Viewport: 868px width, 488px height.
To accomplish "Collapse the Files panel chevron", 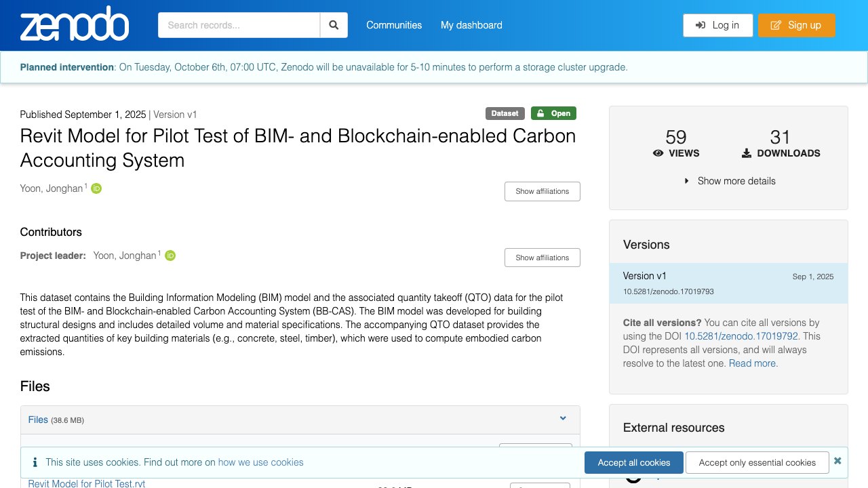I will click(x=563, y=418).
